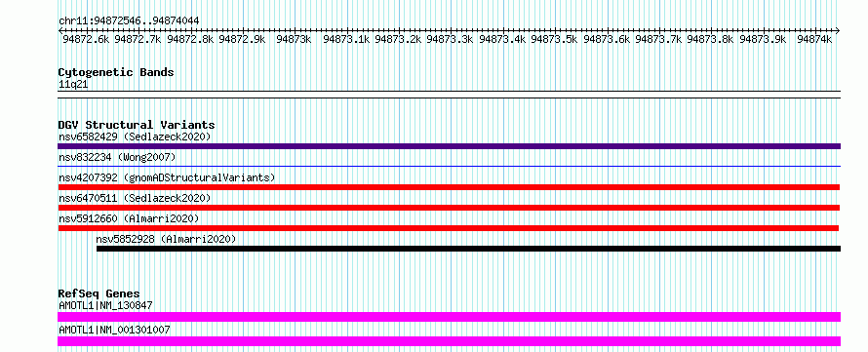Click the 94873.2k ruler position
The image size is (868, 352).
[x=398, y=39]
